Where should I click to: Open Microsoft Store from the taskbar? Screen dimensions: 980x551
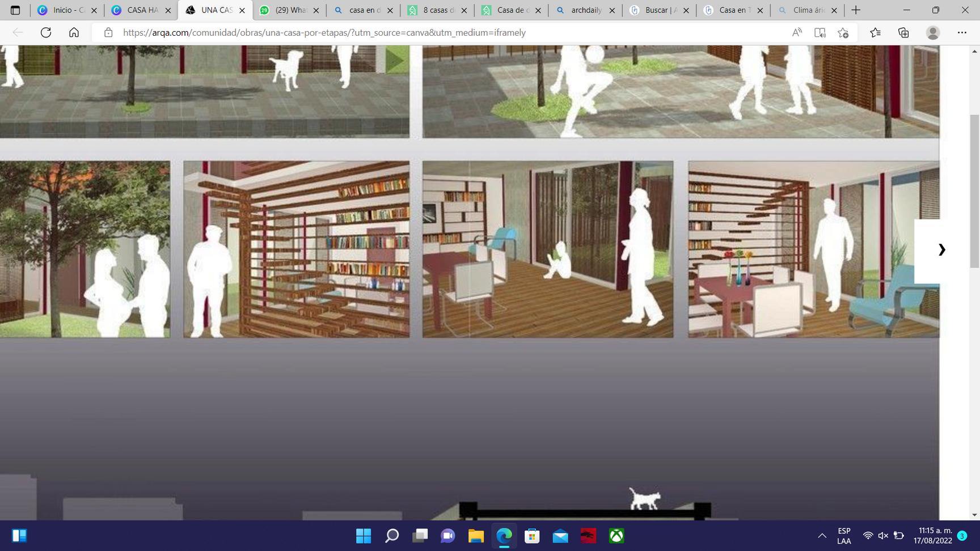pos(532,536)
